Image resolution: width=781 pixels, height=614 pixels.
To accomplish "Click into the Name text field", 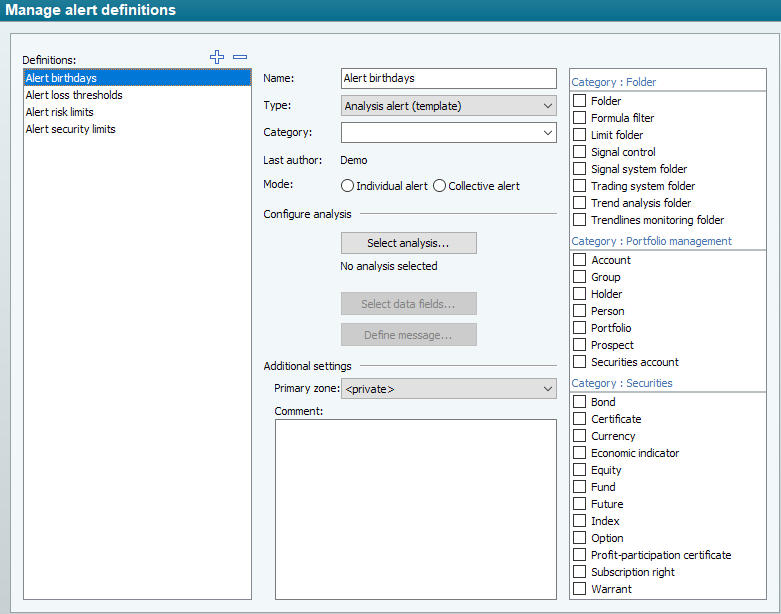I will point(448,78).
